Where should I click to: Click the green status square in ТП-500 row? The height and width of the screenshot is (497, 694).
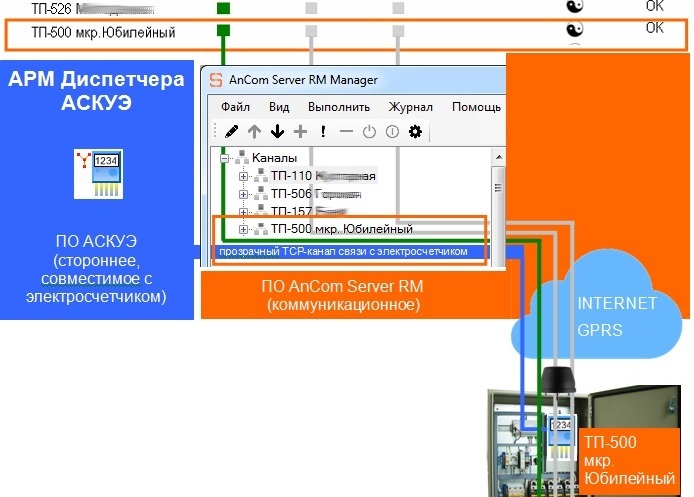(224, 31)
